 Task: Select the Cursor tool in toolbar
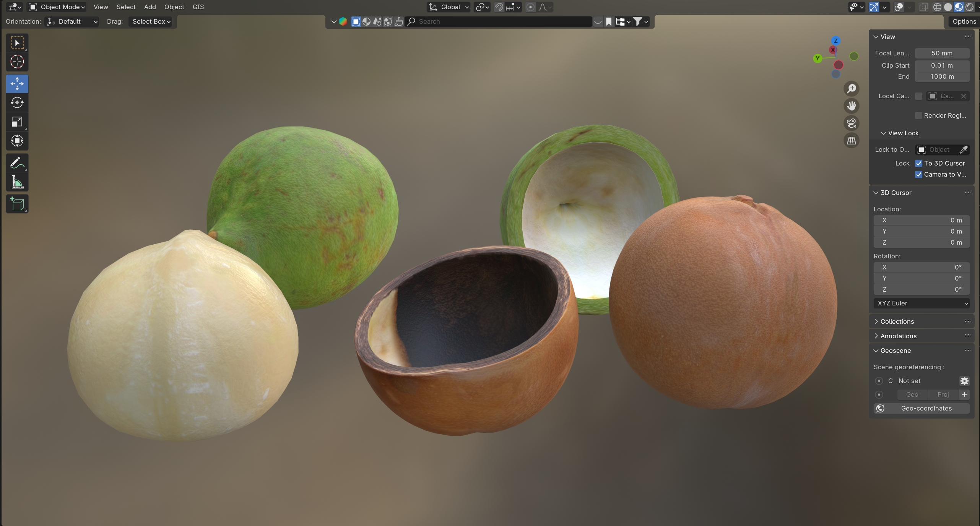[17, 62]
